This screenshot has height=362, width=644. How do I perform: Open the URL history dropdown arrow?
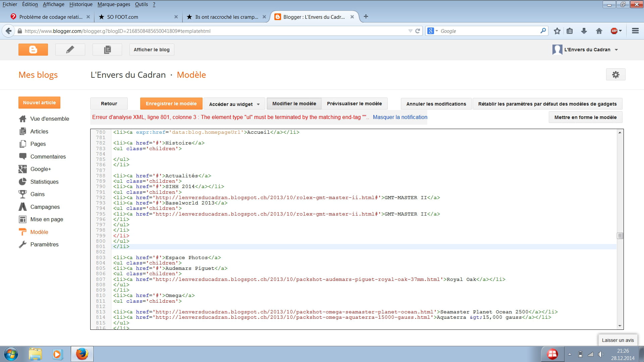point(410,31)
